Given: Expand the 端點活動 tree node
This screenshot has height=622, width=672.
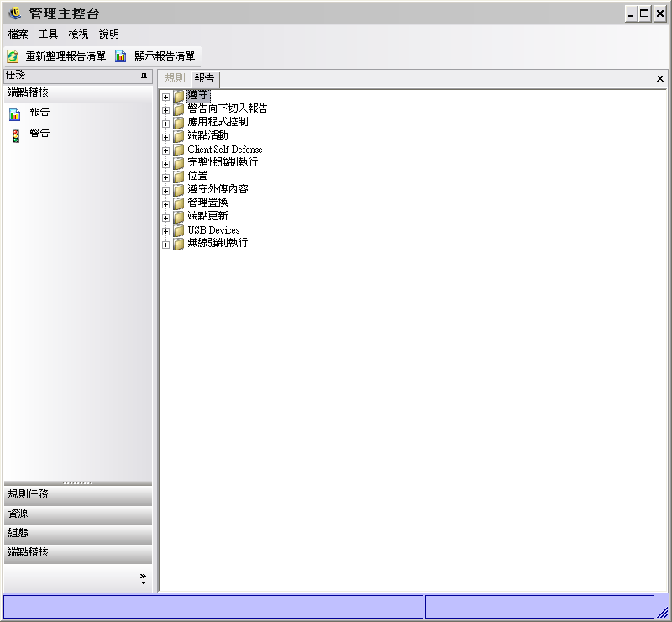Looking at the screenshot, I should pyautogui.click(x=165, y=137).
